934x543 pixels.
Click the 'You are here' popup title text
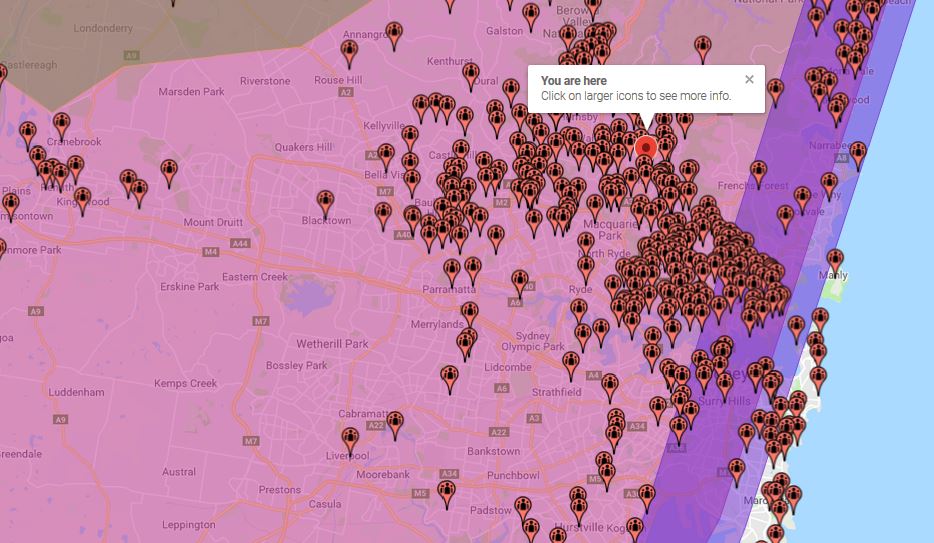coord(573,81)
